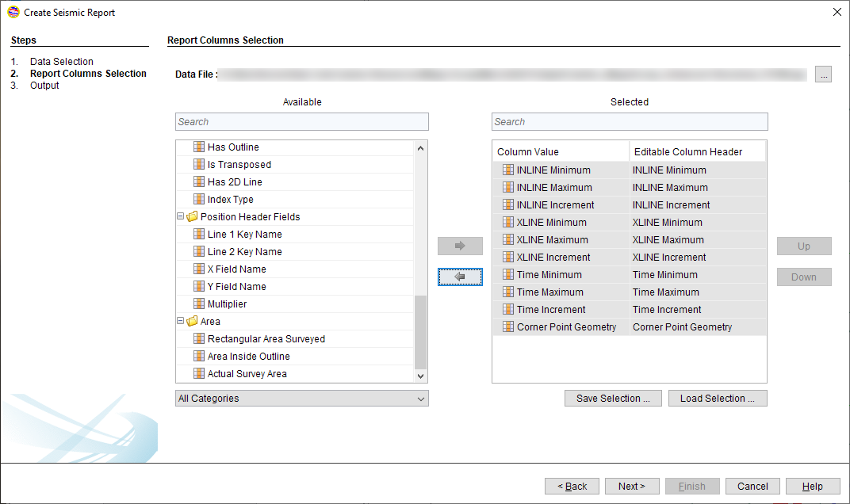Close the Create Seismic Report dialog
The image size is (850, 504).
click(837, 12)
